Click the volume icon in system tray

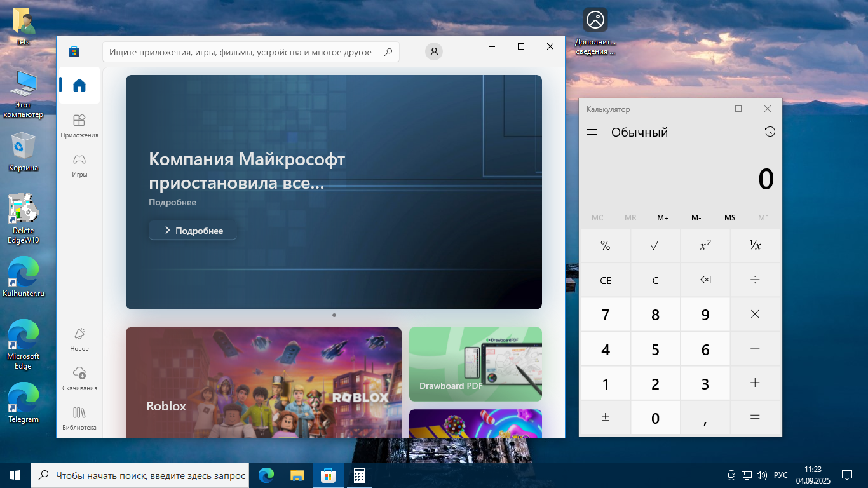coord(762,475)
